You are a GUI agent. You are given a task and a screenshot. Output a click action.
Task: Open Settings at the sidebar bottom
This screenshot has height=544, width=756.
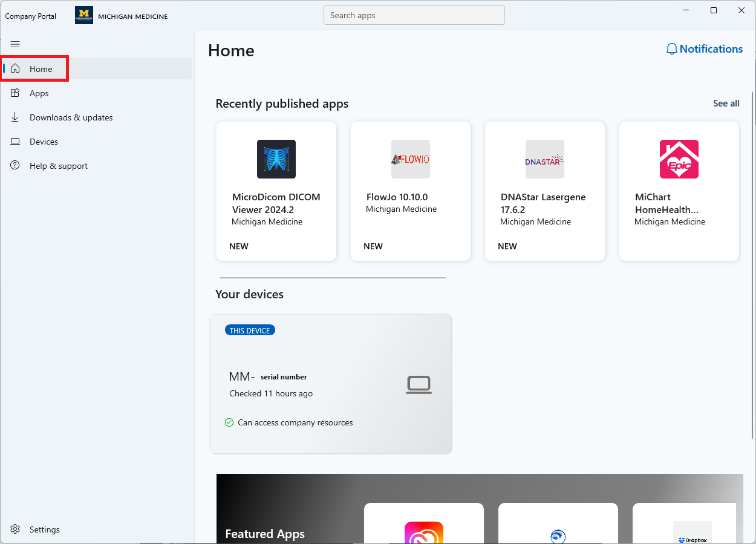(x=44, y=529)
